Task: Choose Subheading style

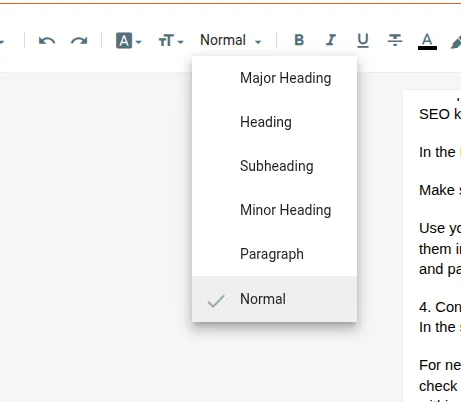Action: (x=274, y=166)
